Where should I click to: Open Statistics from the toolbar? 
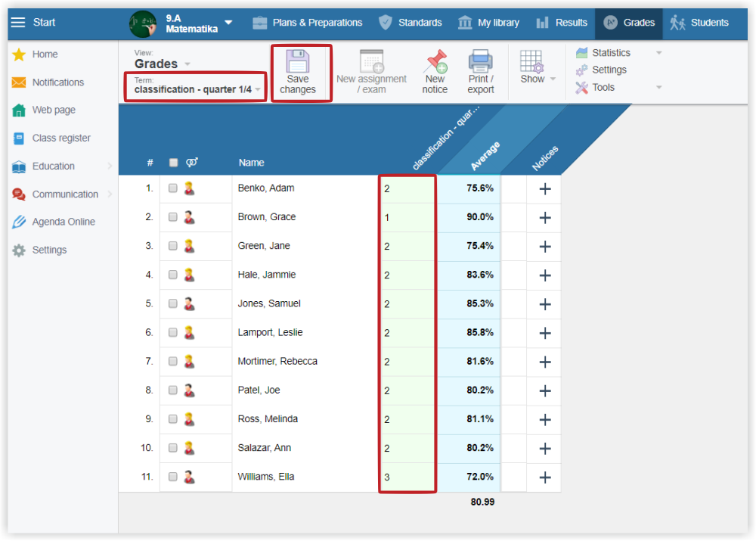click(x=611, y=53)
